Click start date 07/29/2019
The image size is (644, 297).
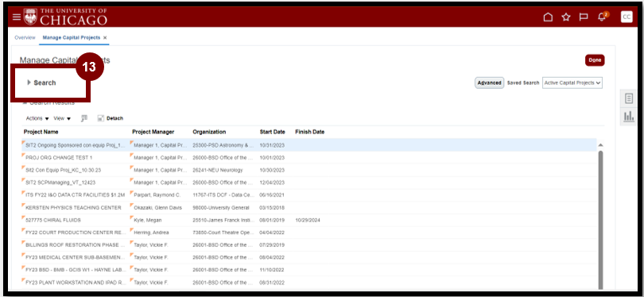click(272, 245)
